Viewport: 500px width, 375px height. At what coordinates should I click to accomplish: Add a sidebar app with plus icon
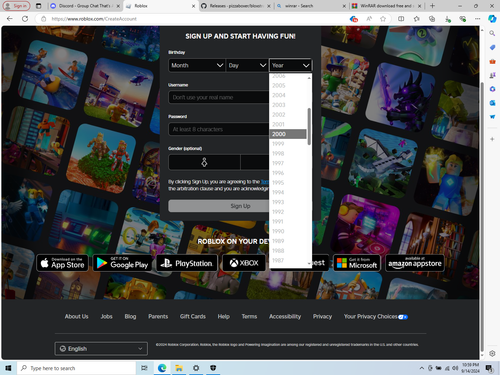[492, 139]
